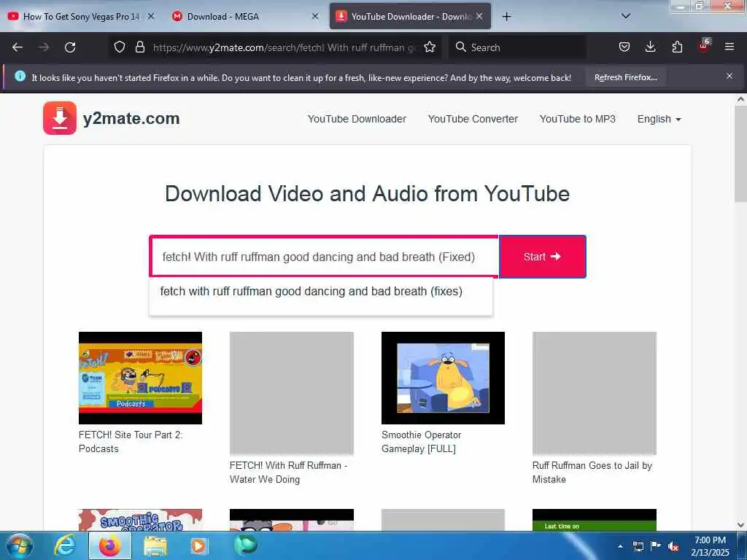Open the green globe taskbar application
Screen dimensions: 747x560
[246, 545]
